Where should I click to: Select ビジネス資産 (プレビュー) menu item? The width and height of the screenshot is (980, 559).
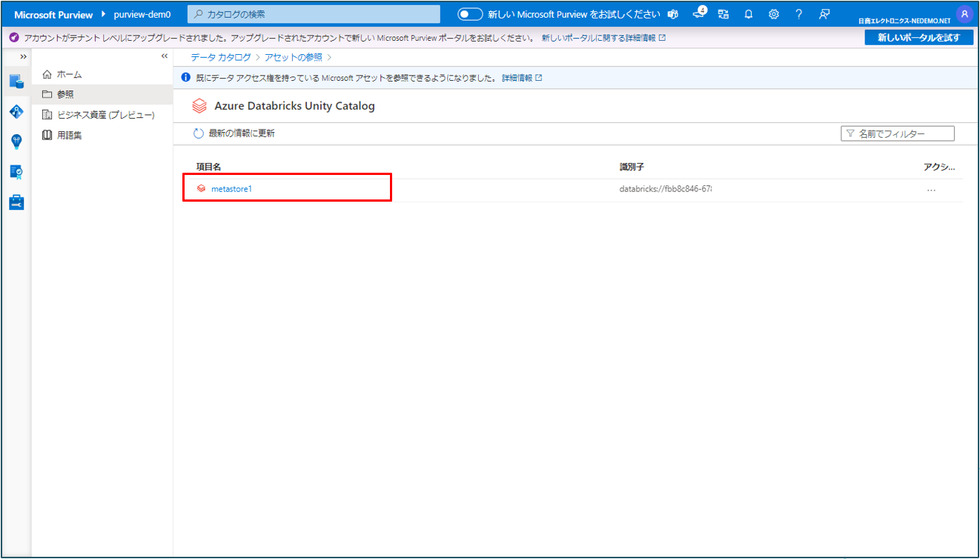tap(105, 115)
